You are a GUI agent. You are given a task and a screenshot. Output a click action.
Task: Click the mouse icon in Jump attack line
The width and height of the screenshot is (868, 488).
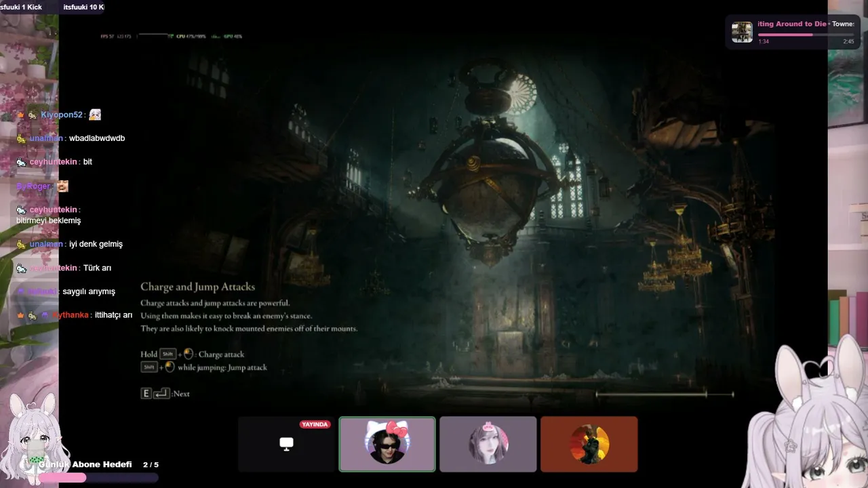(x=170, y=367)
